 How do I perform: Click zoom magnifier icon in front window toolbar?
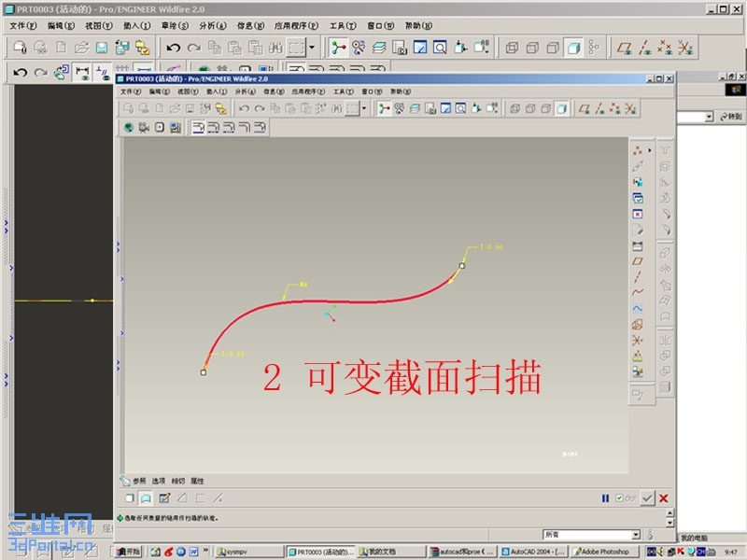[x=460, y=108]
